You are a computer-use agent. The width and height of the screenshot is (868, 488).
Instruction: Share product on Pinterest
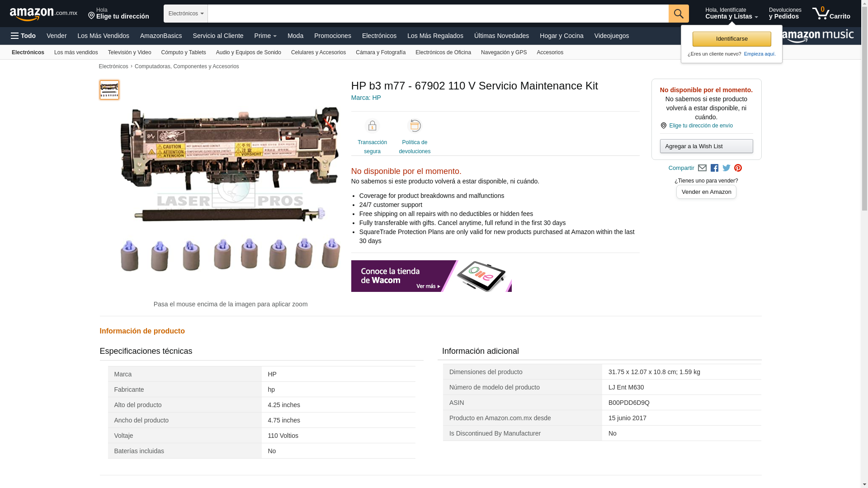click(x=738, y=168)
